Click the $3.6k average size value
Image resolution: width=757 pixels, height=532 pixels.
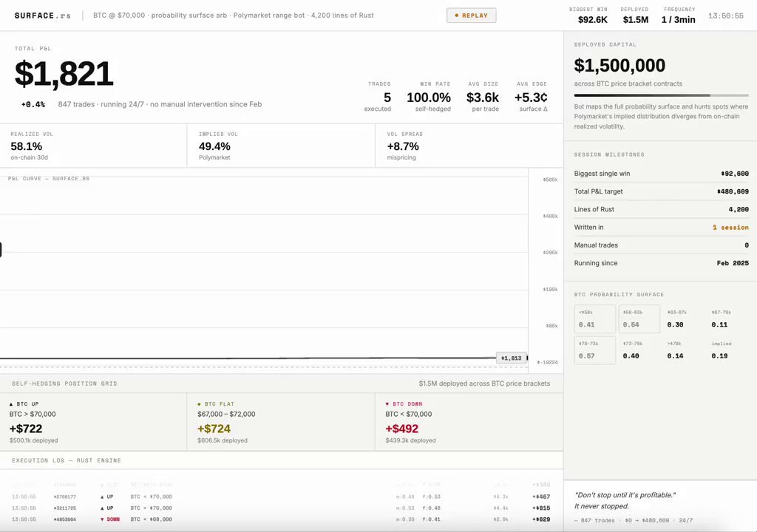point(483,98)
